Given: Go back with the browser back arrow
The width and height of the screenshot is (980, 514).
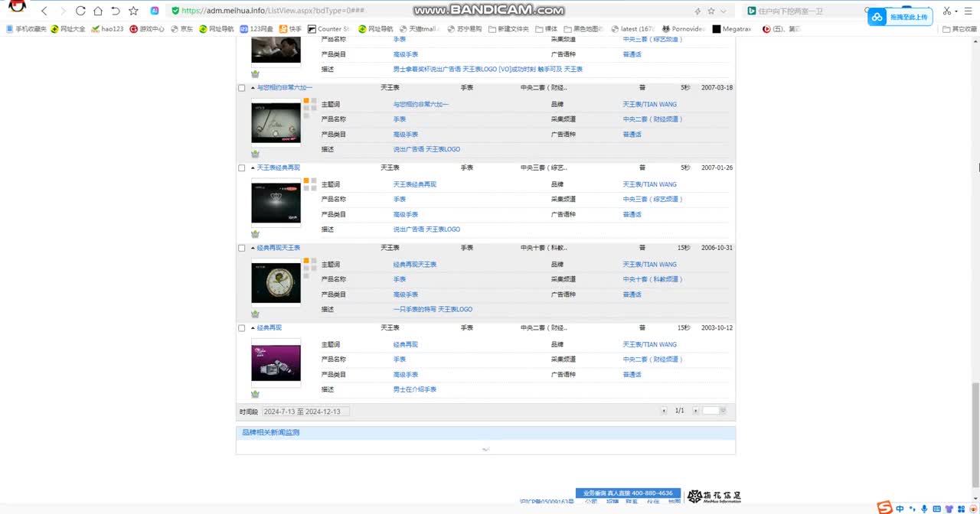Looking at the screenshot, I should 44,11.
